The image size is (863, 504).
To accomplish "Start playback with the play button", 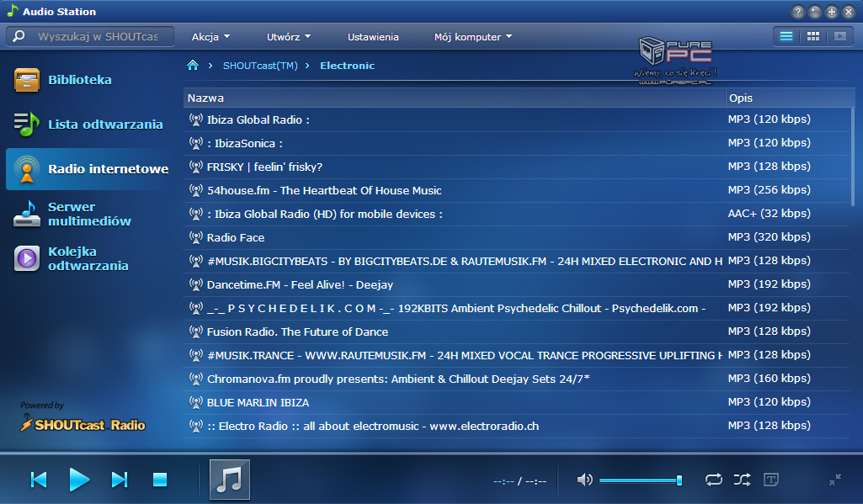I will pos(79,480).
